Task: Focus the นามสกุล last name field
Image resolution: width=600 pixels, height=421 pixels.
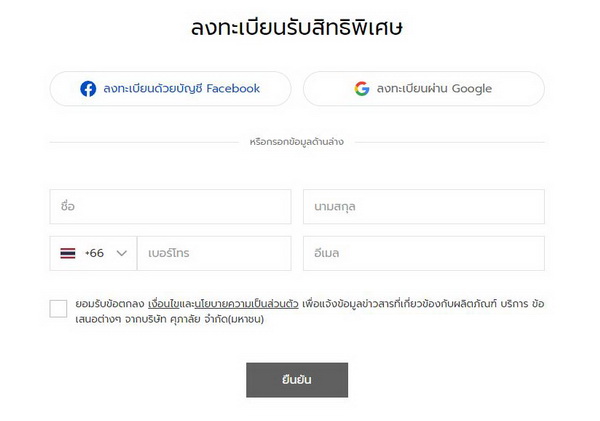Action: 424,207
